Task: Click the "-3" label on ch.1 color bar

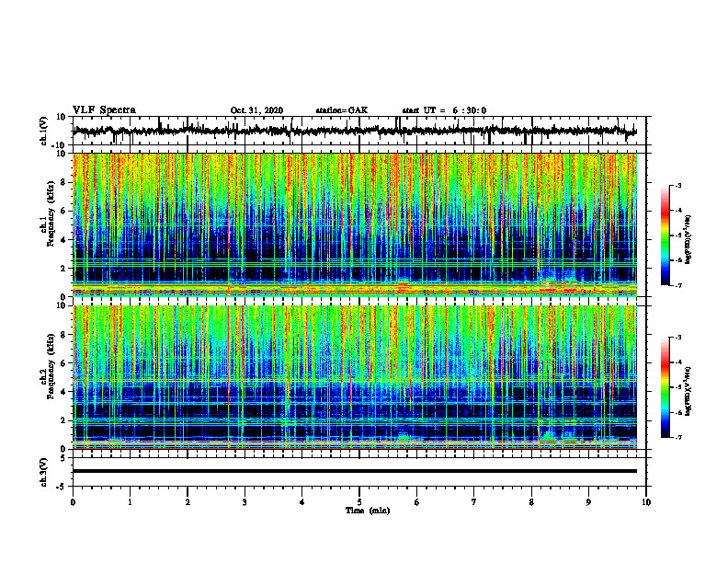Action: [677, 185]
